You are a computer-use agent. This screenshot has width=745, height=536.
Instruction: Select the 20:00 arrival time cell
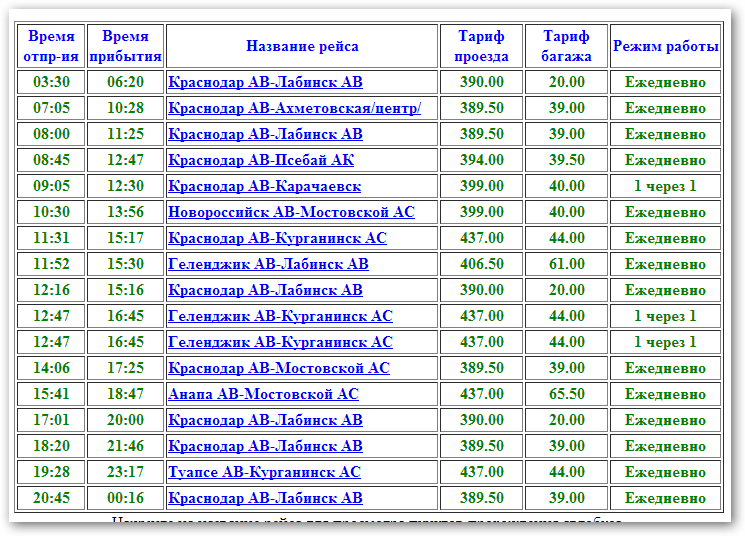point(125,420)
